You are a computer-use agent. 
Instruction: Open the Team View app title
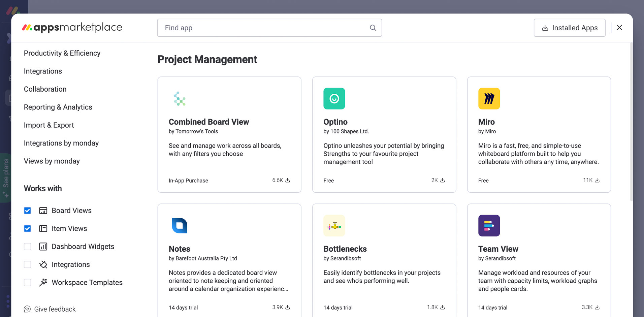(498, 249)
